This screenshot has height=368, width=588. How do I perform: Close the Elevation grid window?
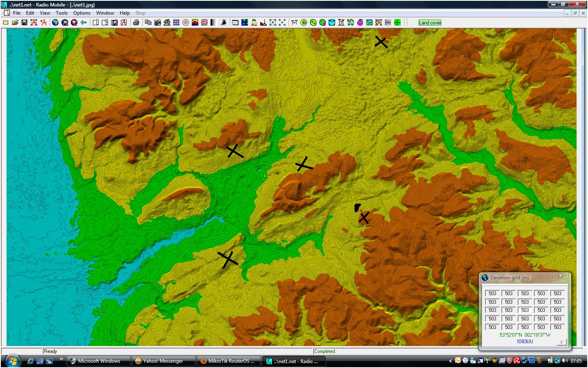(x=560, y=276)
